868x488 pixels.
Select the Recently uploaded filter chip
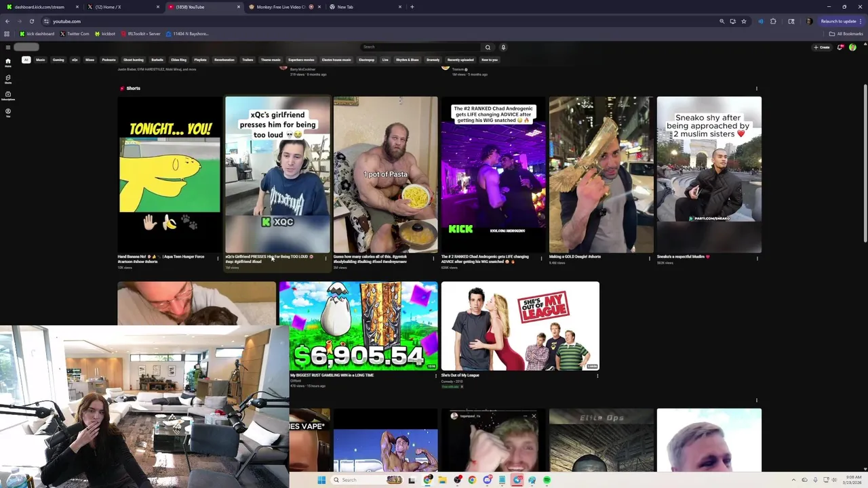point(460,60)
